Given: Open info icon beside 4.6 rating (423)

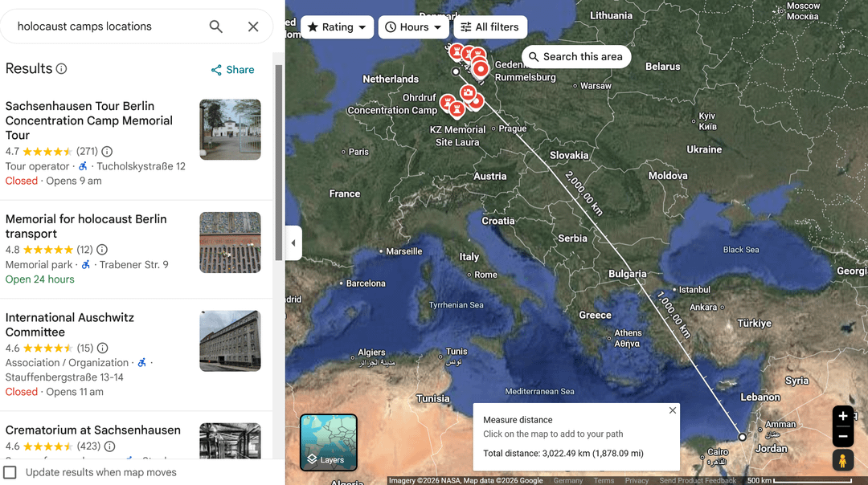Looking at the screenshot, I should click(109, 446).
